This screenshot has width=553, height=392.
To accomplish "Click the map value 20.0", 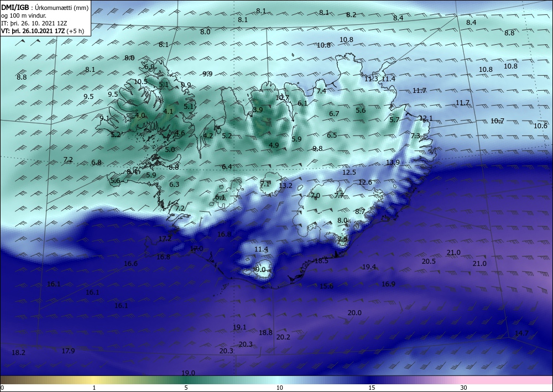I will click(x=354, y=313).
